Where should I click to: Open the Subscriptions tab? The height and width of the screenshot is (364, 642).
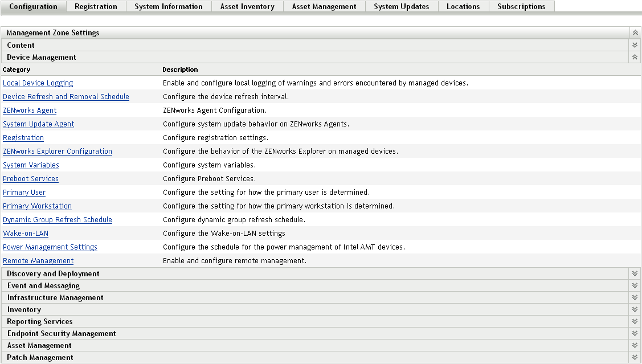(x=521, y=6)
